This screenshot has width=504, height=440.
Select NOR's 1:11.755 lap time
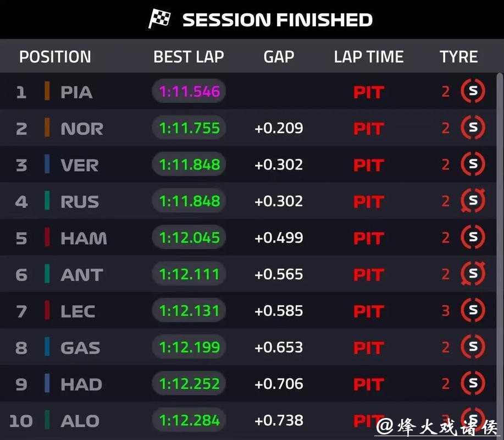(189, 128)
